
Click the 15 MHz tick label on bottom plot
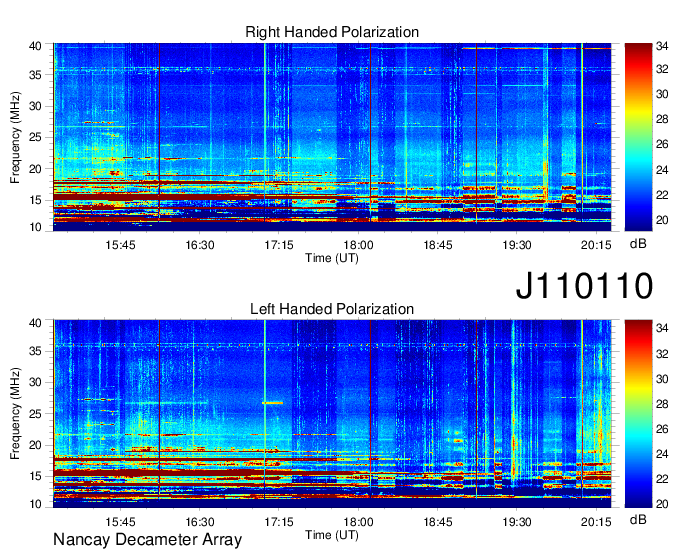[35, 477]
